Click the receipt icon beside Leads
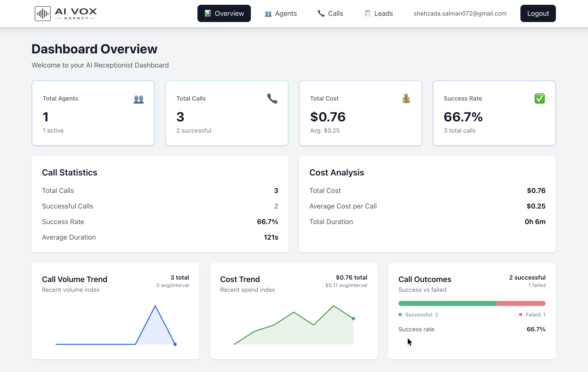This screenshot has width=588, height=372. point(367,13)
